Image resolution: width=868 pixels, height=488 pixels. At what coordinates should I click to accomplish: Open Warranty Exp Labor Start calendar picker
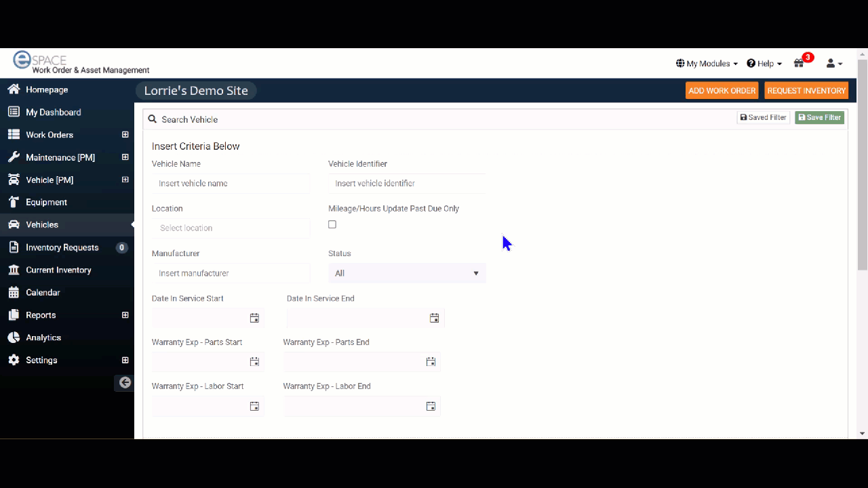254,406
